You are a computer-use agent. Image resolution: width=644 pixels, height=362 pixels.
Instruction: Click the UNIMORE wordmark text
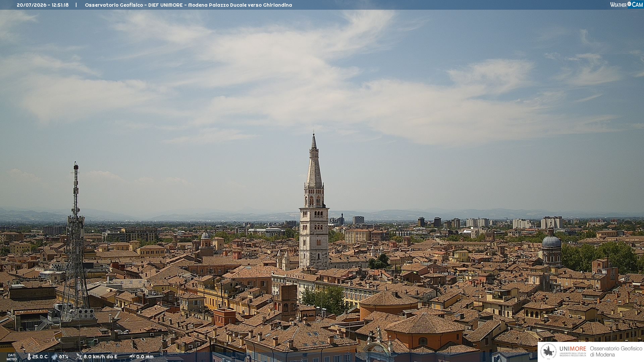(x=573, y=349)
